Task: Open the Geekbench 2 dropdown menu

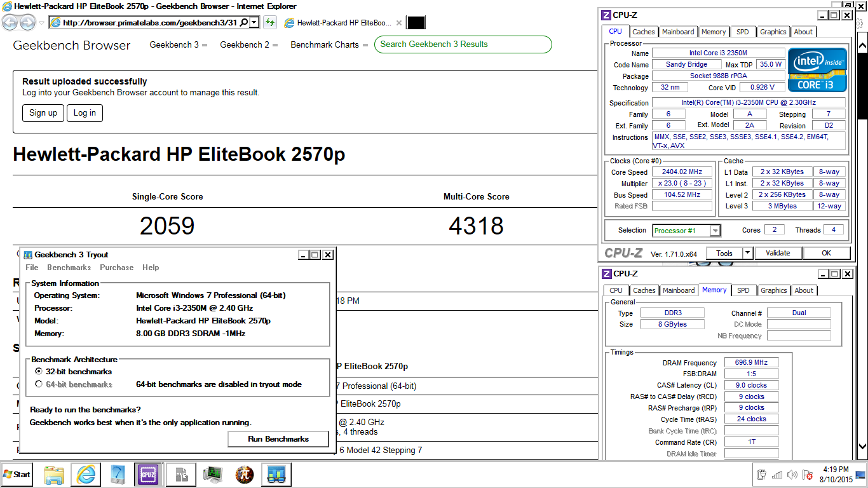Action: (x=248, y=44)
